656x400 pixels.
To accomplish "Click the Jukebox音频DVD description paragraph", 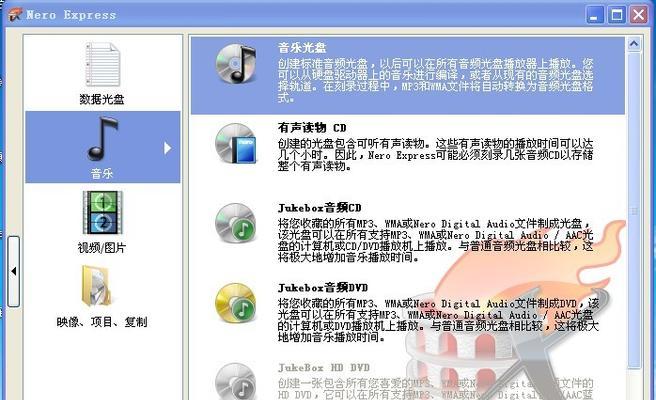I will tap(438, 321).
